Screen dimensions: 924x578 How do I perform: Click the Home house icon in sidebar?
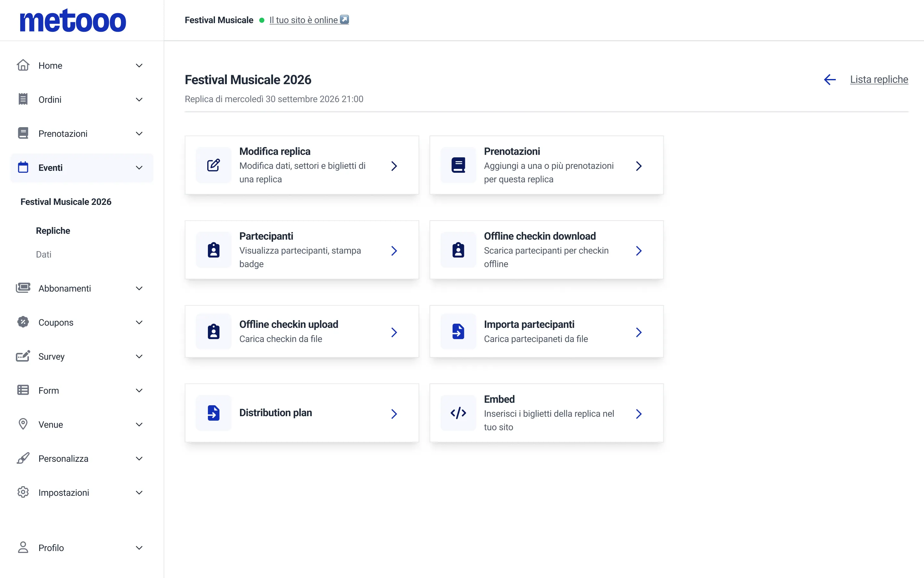point(23,66)
